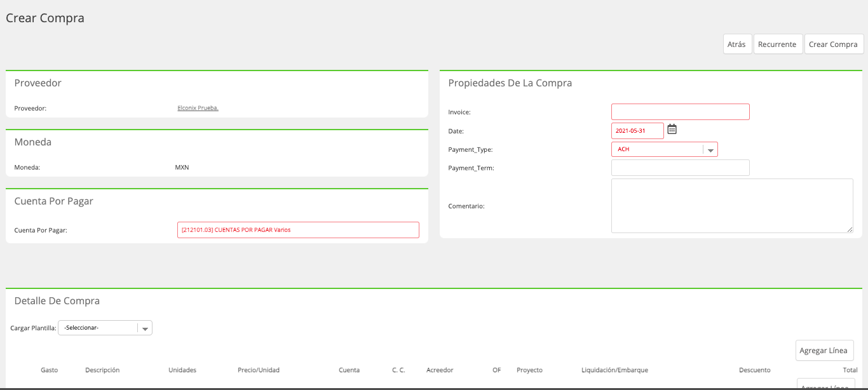
Task: Click the Liquidación/Embarque column header
Action: point(614,370)
